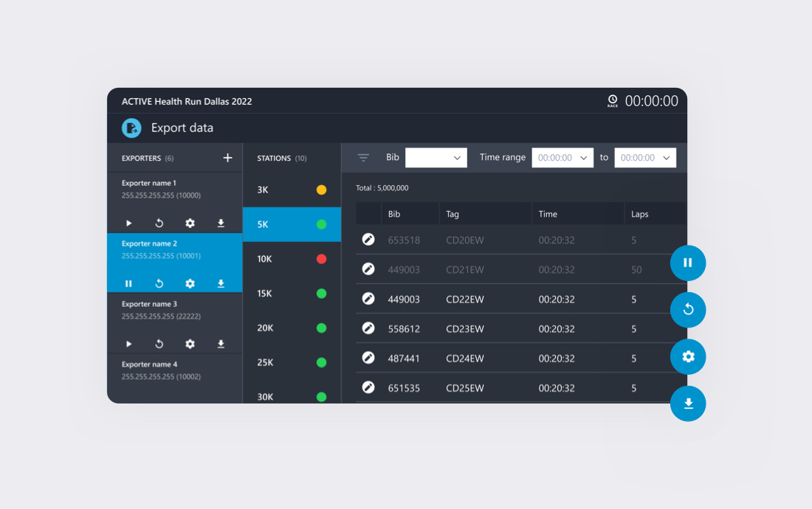812x509 pixels.
Task: Open the Bib filter dropdown
Action: click(436, 157)
